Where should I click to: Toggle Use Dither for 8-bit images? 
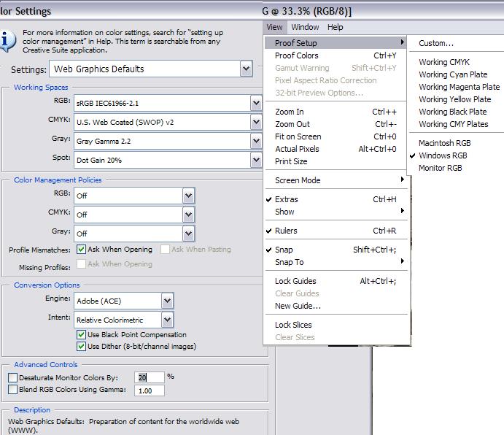coord(81,347)
